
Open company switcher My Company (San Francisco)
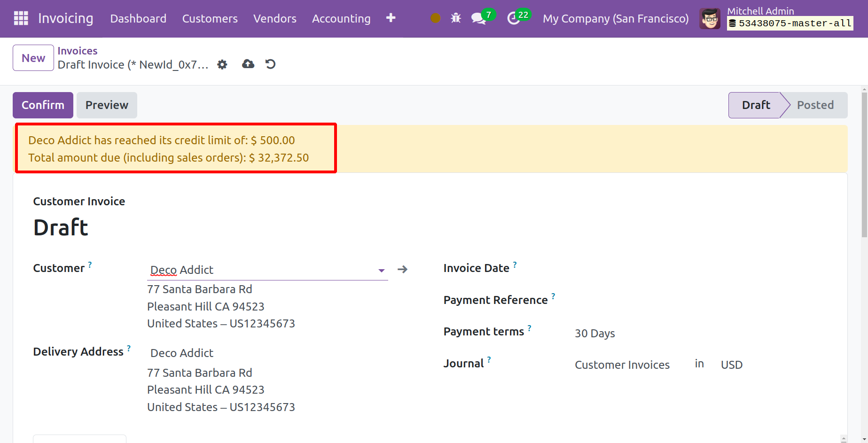tap(616, 18)
